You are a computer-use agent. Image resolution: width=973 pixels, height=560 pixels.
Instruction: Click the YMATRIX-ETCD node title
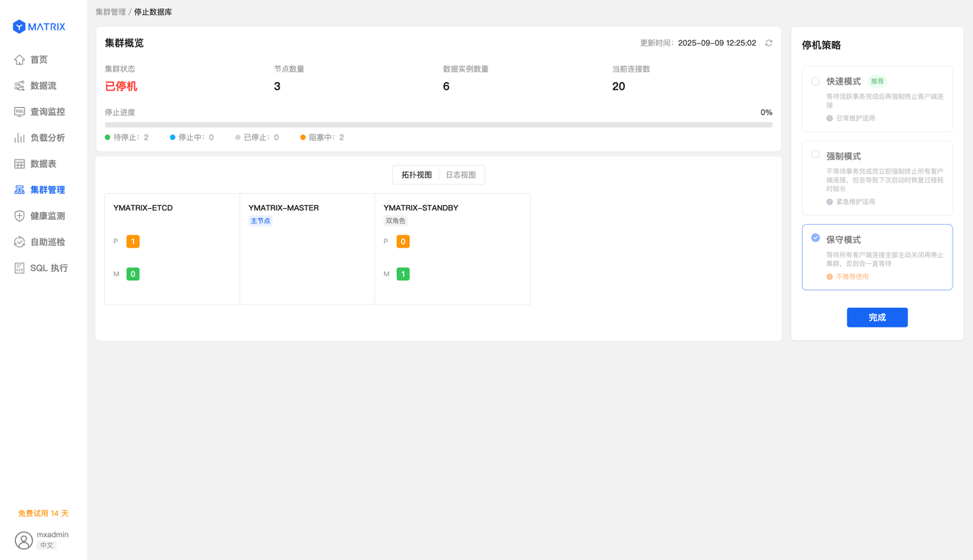pyautogui.click(x=143, y=207)
